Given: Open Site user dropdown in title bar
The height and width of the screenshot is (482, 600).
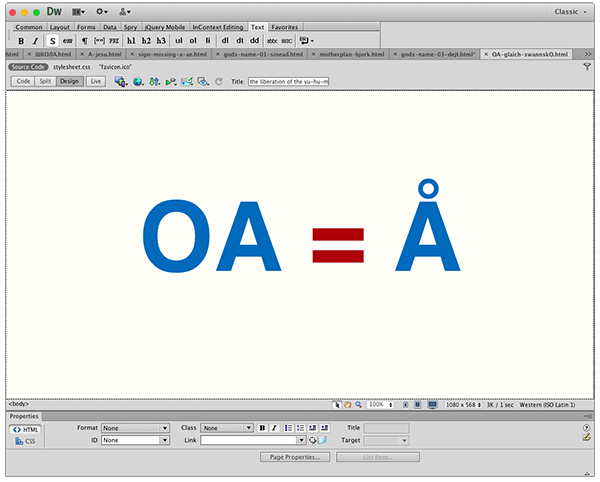Looking at the screenshot, I should pos(125,12).
